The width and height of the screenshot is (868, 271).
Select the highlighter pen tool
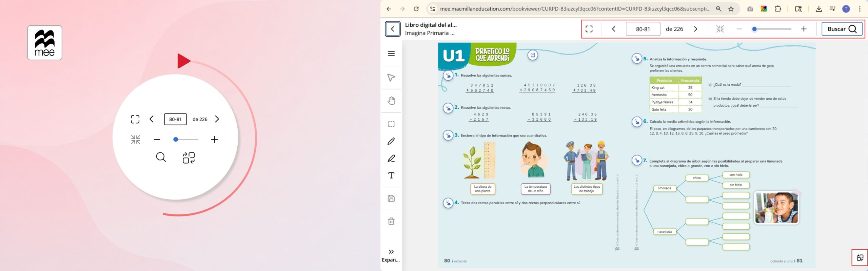pyautogui.click(x=391, y=158)
